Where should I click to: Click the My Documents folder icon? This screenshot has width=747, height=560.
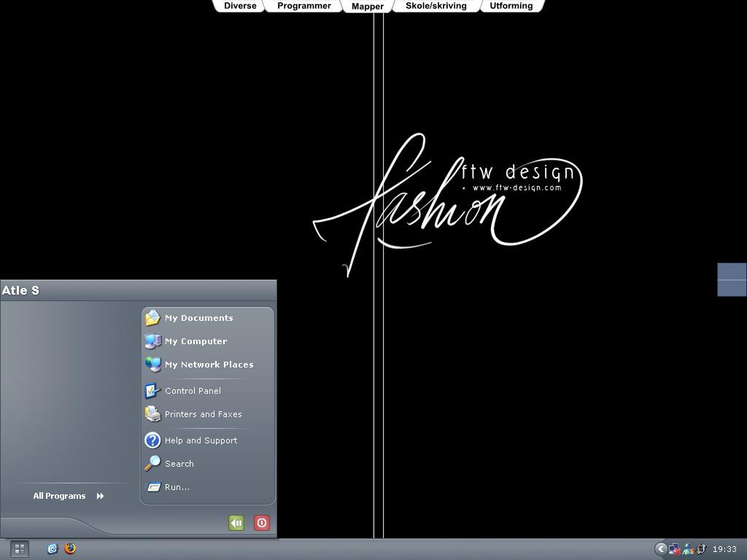point(152,318)
